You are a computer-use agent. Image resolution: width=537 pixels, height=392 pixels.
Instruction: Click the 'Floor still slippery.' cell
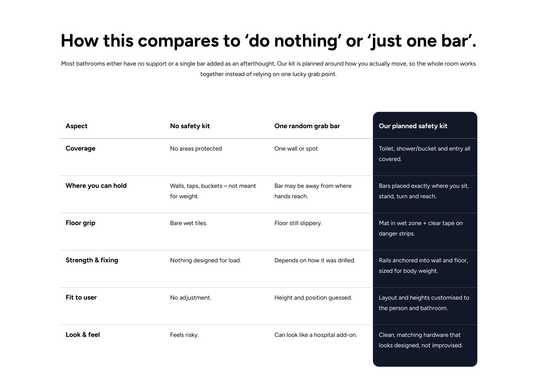click(x=298, y=223)
